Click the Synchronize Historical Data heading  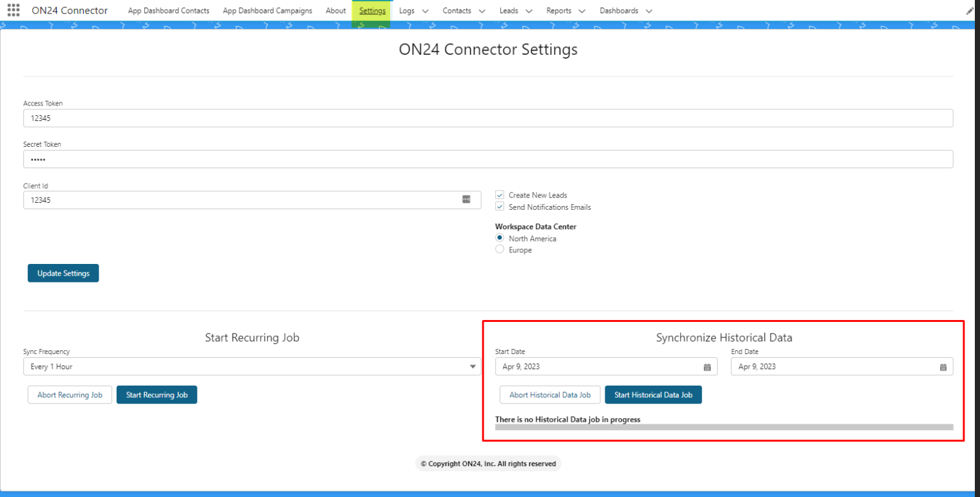click(x=724, y=337)
